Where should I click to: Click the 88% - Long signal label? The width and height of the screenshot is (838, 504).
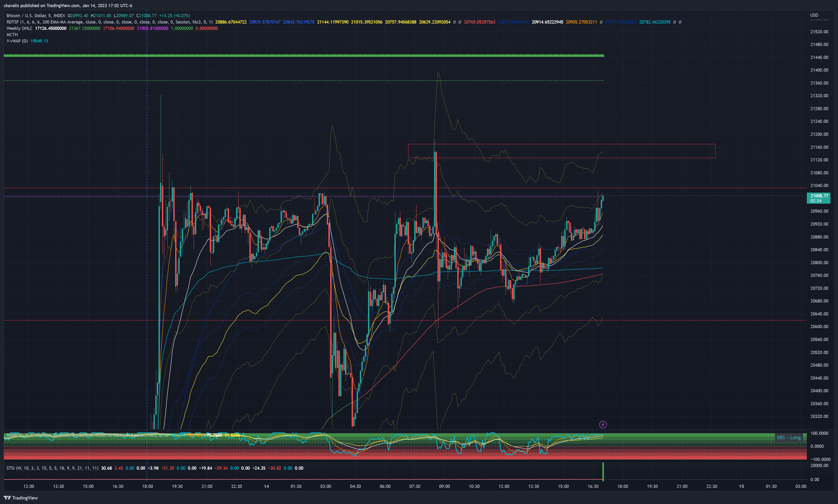(789, 437)
